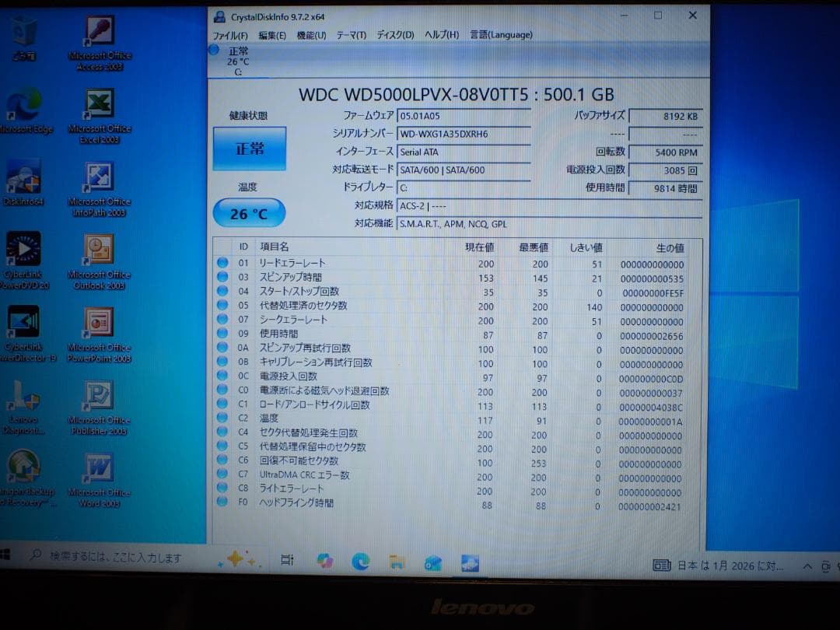This screenshot has width=840, height=630.
Task: Click the blue status dot for スピンアップ時間
Action: tap(222, 276)
